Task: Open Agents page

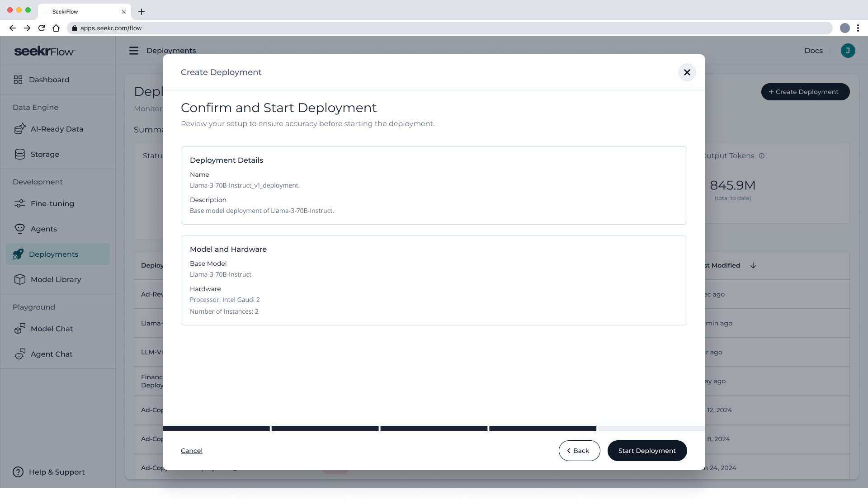Action: pyautogui.click(x=58, y=229)
